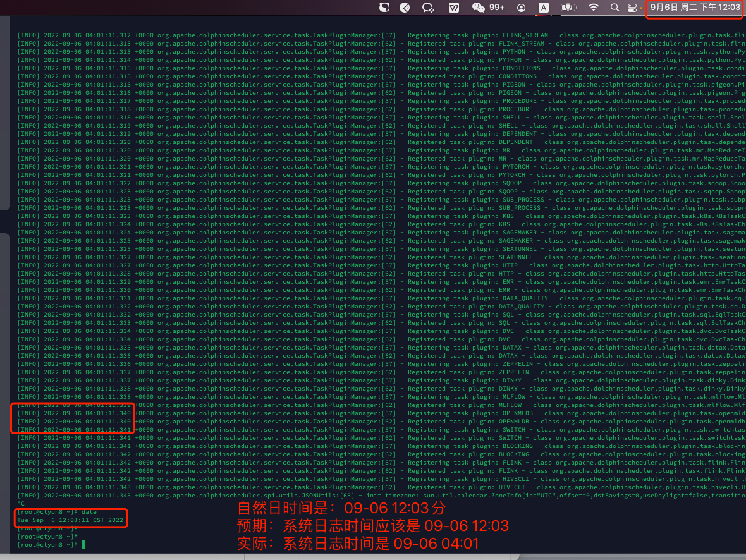This screenshot has width=746, height=560.
Task: Click the 'Registering task plugin: SQOOP' log line
Action: click(382, 183)
